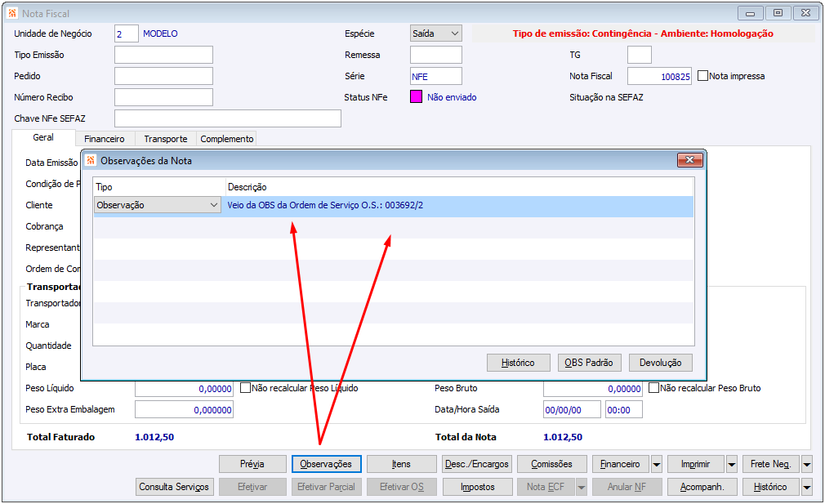Click the Nota ECF button

(x=546, y=487)
